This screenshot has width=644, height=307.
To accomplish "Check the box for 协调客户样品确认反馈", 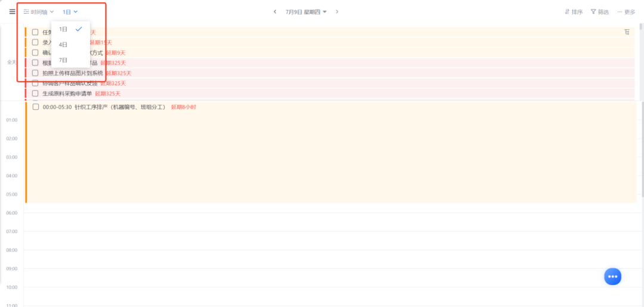I will 35,83.
